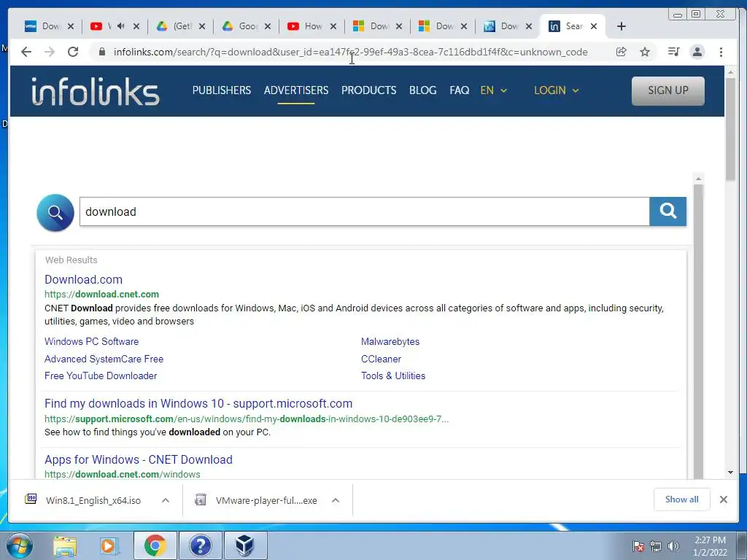
Task: Open Windows Start menu orb
Action: (19, 545)
